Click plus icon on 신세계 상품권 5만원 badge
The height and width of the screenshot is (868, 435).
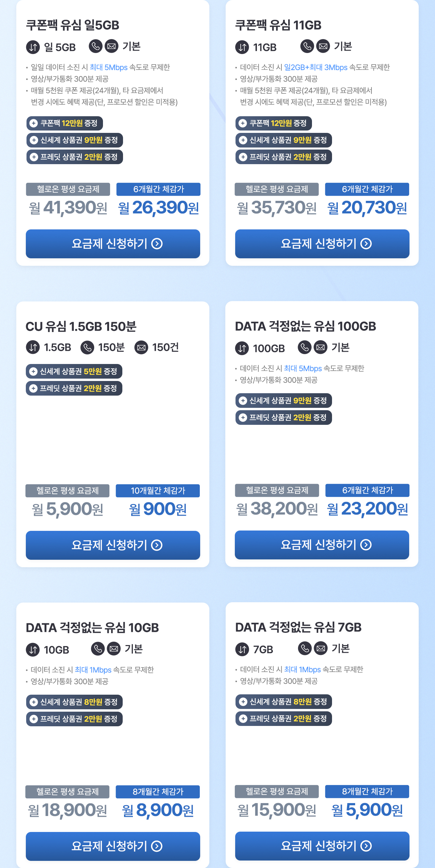click(33, 371)
